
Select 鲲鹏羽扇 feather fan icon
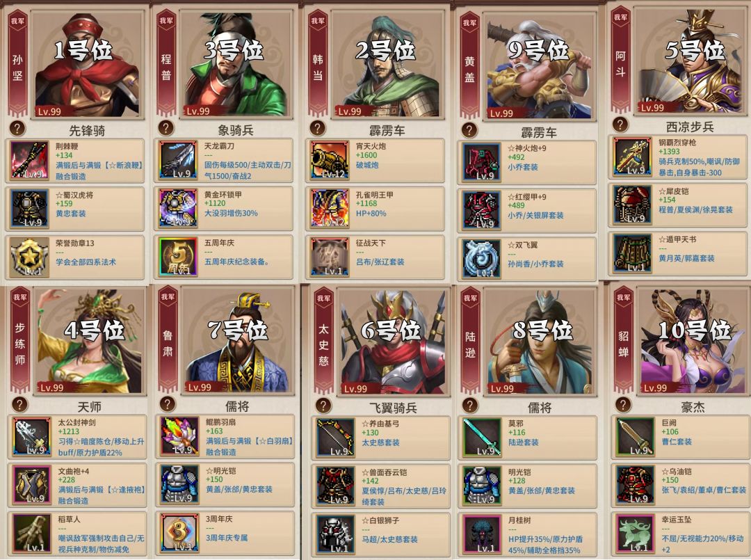(x=179, y=436)
